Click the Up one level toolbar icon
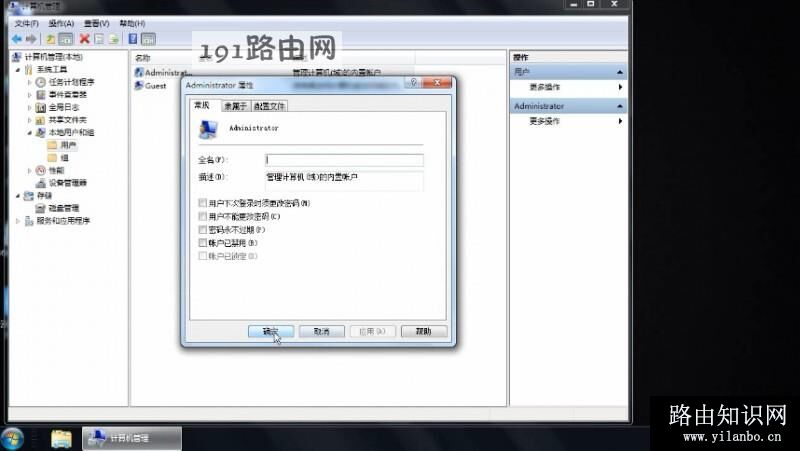Viewport: 800px width, 451px height. pyautogui.click(x=51, y=39)
